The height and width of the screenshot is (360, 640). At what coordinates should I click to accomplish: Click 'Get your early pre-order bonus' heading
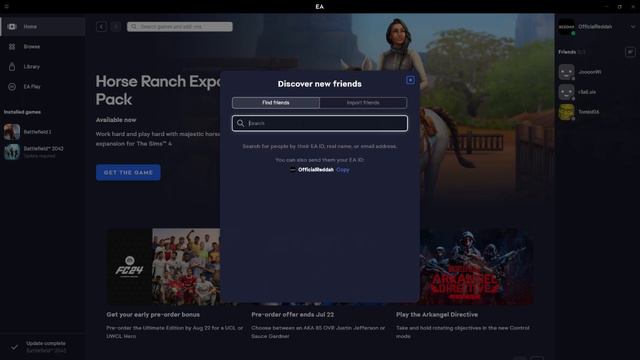153,315
